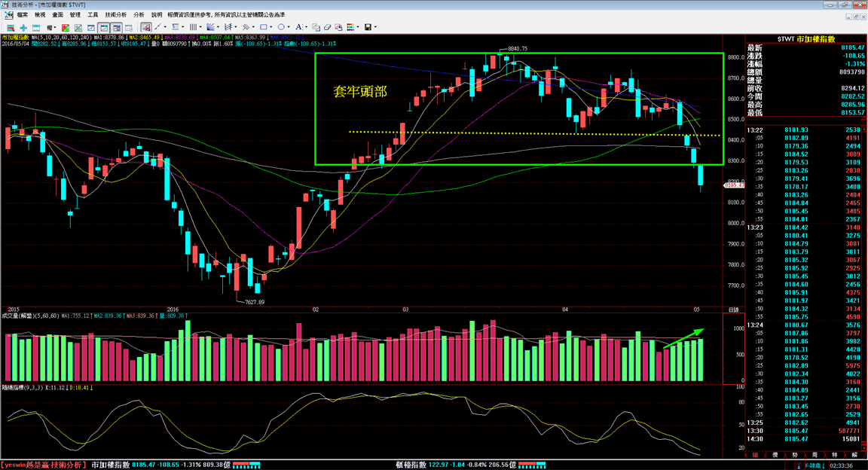Click the tick list scroll-up arrow
868x470 pixels.
[x=864, y=130]
